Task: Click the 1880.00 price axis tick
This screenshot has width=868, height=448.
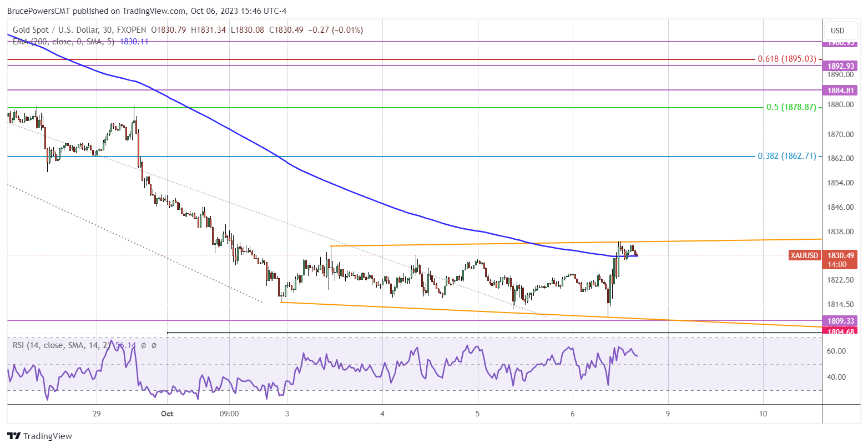Action: point(840,104)
